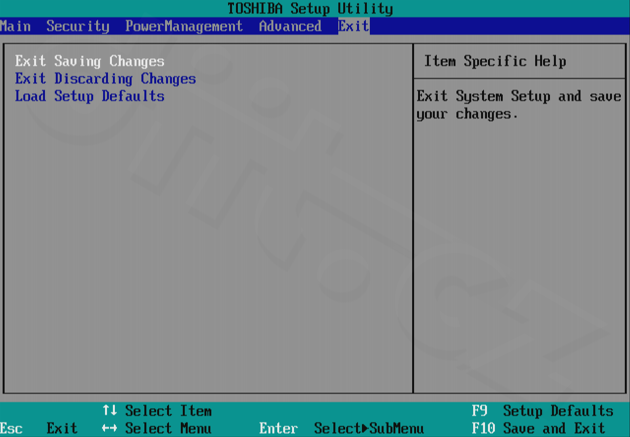
Task: Open the Main menu tab
Action: tap(15, 26)
